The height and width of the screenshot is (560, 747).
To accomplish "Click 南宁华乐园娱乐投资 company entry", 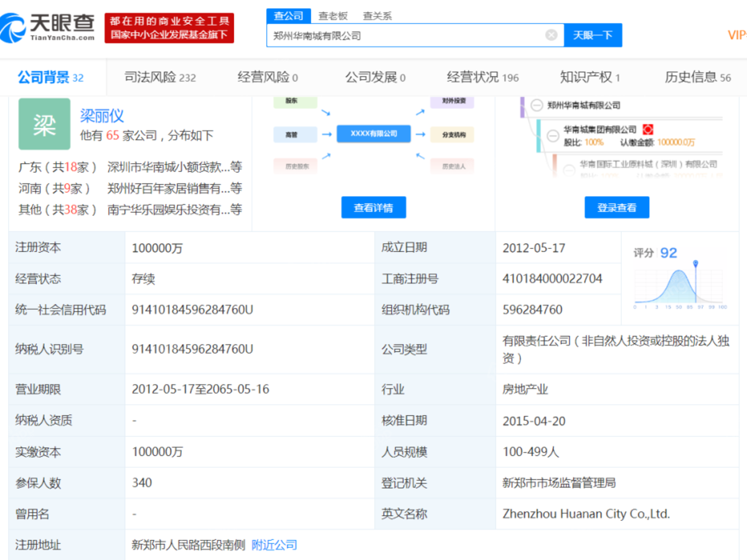I will pos(174,210).
